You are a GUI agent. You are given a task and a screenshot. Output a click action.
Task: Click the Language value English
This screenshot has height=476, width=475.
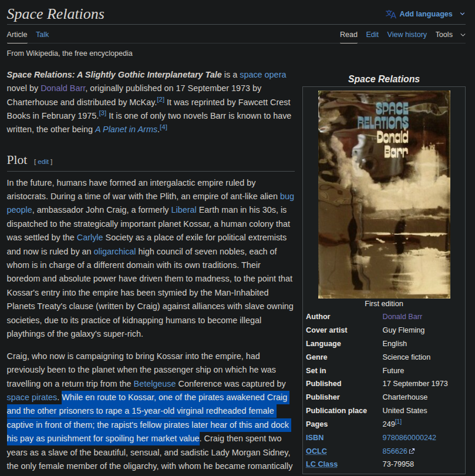(395, 344)
